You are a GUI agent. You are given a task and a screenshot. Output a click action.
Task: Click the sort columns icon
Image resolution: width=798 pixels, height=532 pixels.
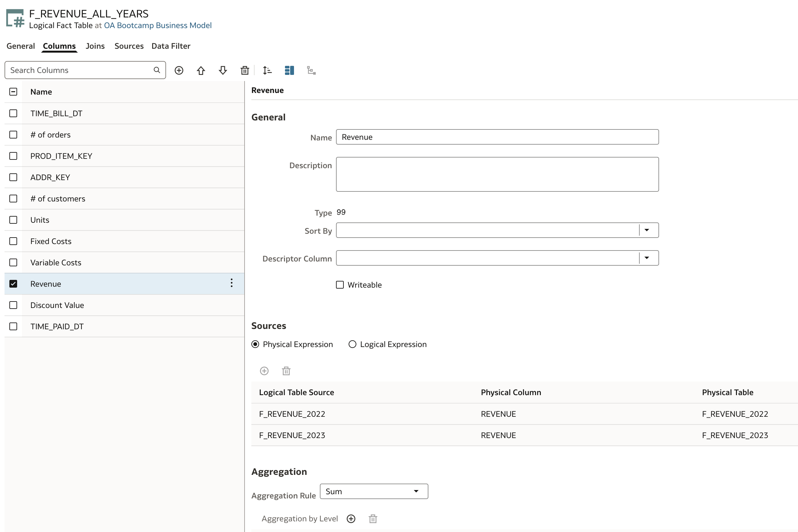click(x=267, y=70)
